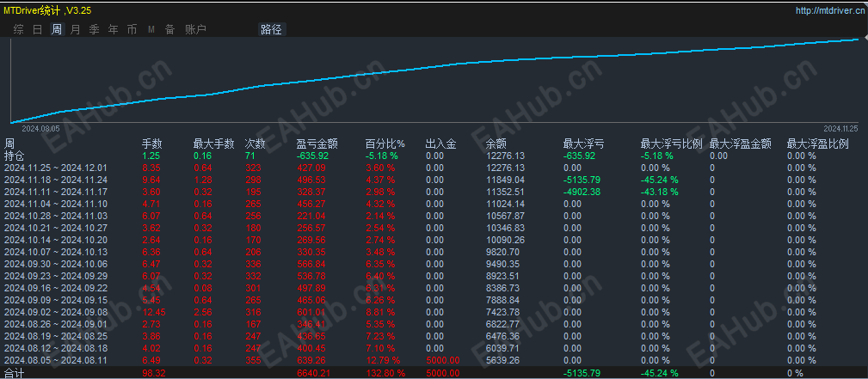Click the 12.79 % weekly percentage
This screenshot has width=868, height=379.
[x=381, y=360]
